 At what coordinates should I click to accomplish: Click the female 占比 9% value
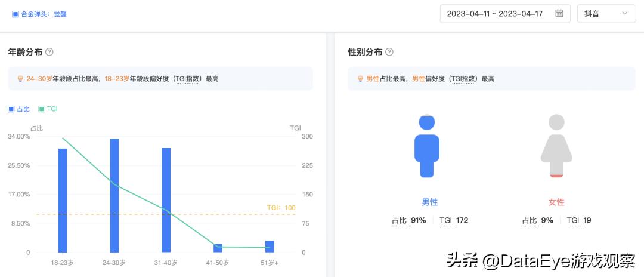click(538, 221)
